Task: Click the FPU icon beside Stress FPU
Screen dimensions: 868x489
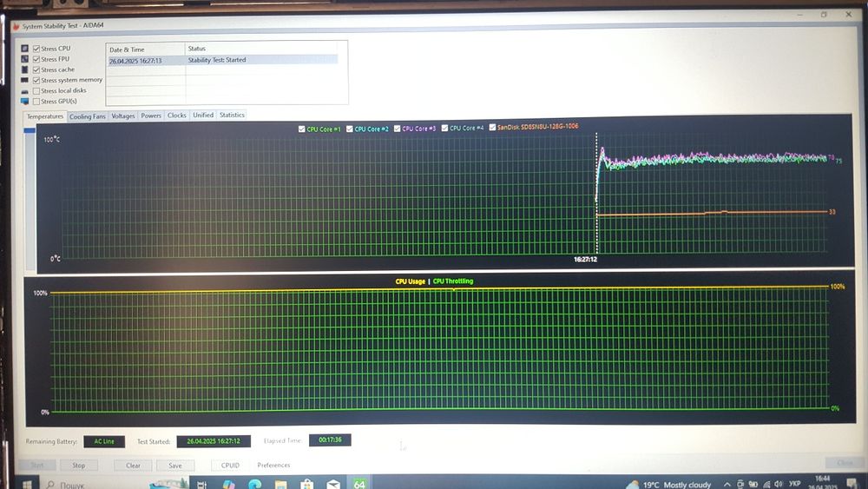Action: click(x=25, y=59)
